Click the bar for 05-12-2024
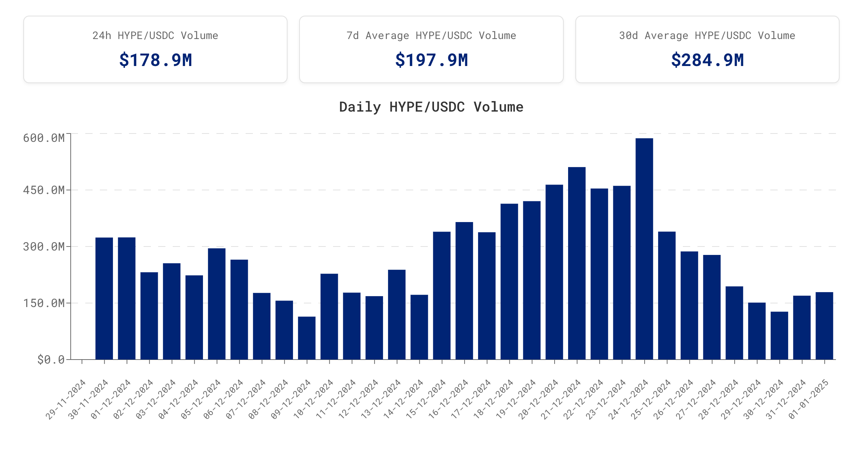Image resolution: width=868 pixels, height=450 pixels. pyautogui.click(x=217, y=304)
